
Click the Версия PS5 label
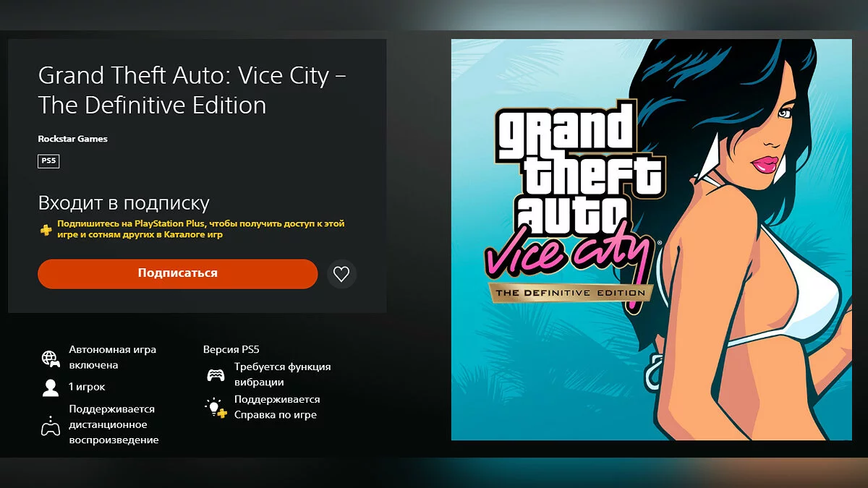(231, 350)
